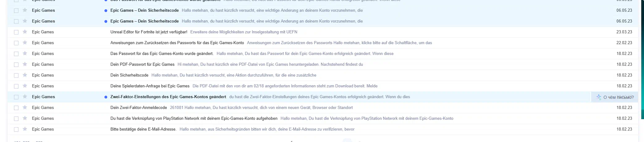This screenshot has width=644, height=142.
Task: Click sender Epic Games on Unreal Editor row
Action: pos(43,32)
